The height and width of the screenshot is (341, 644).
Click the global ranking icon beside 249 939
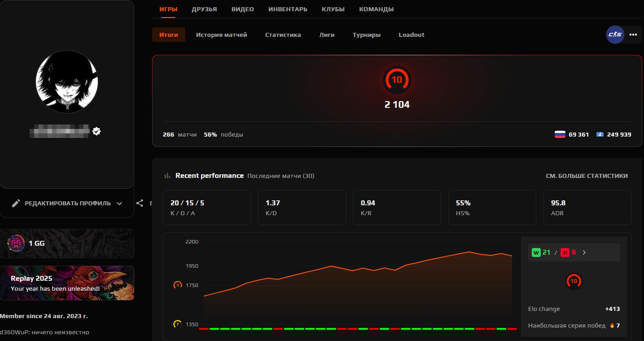tap(600, 134)
